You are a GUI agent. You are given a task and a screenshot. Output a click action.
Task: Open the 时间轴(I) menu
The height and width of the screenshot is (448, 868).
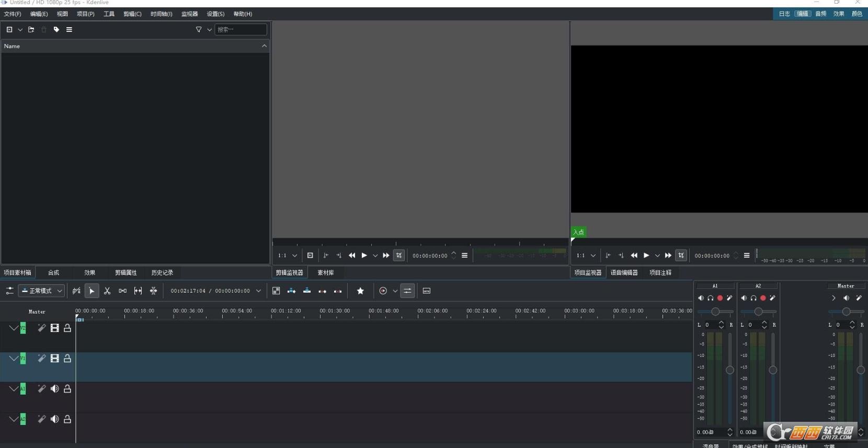point(162,14)
